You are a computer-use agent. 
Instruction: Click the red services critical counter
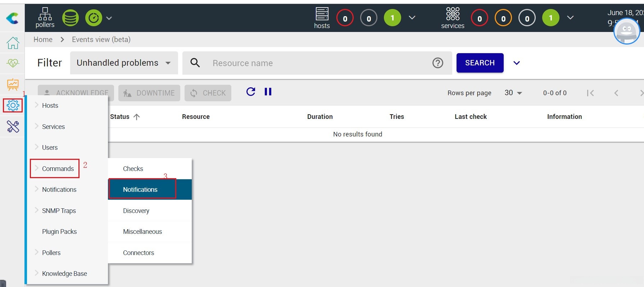480,18
